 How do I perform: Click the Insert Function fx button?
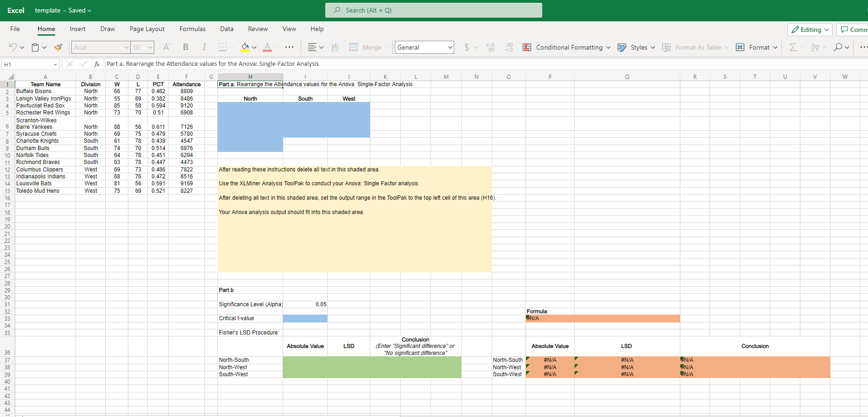click(x=97, y=63)
